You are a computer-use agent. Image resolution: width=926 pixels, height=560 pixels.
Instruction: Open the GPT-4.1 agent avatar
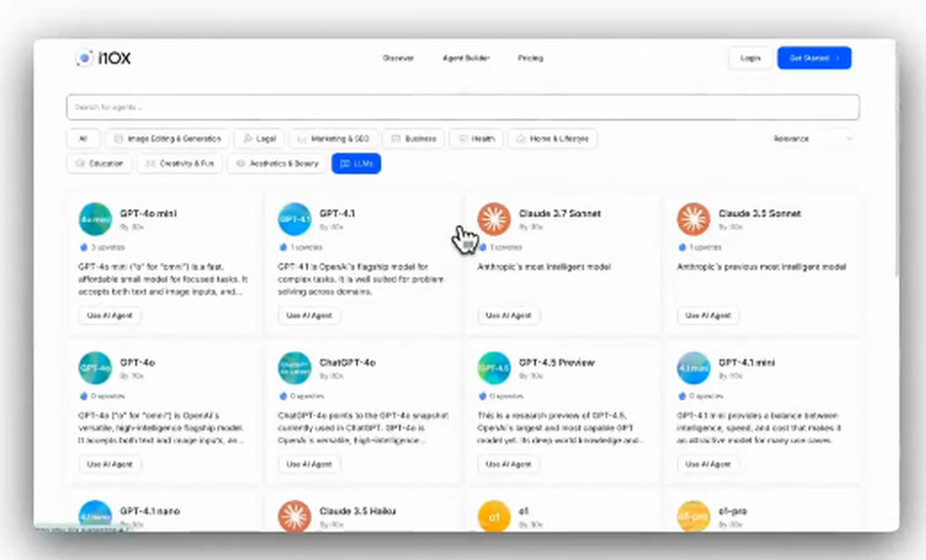pos(294,219)
